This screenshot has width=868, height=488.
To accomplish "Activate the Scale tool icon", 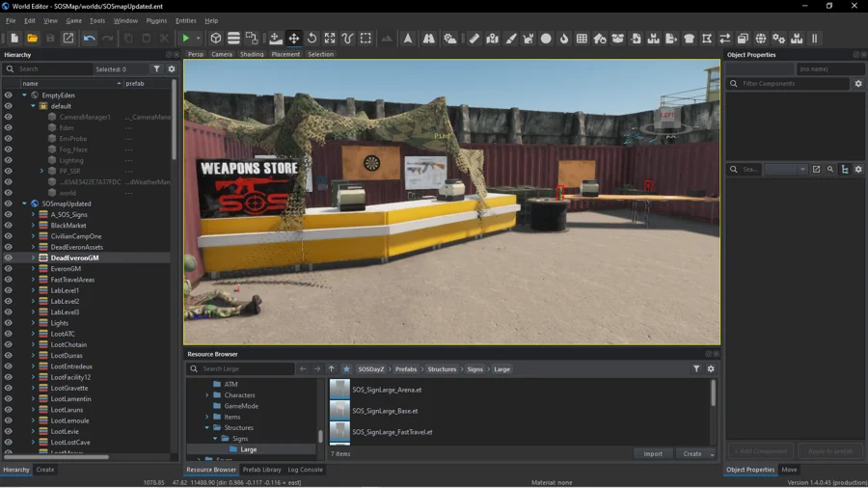I will (330, 39).
